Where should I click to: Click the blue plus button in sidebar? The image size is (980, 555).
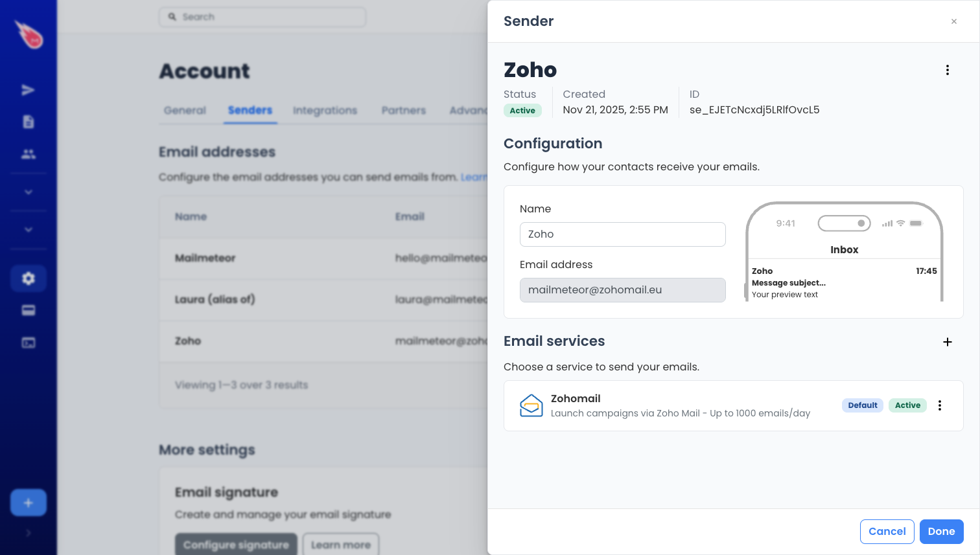28,502
